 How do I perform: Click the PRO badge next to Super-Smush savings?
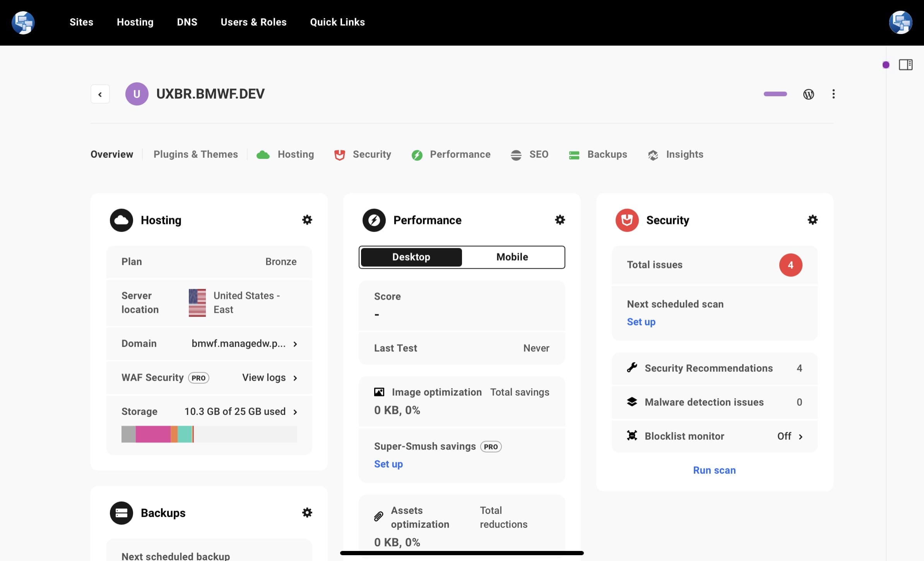tap(491, 447)
